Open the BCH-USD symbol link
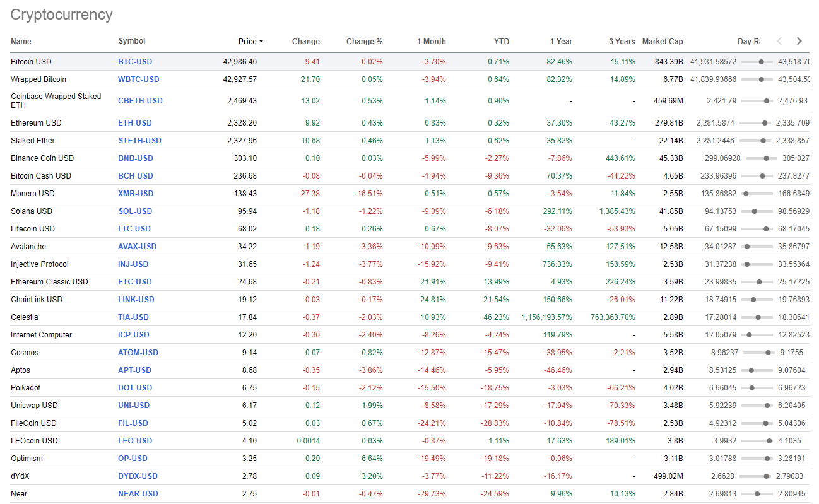The image size is (819, 504). 136,176
